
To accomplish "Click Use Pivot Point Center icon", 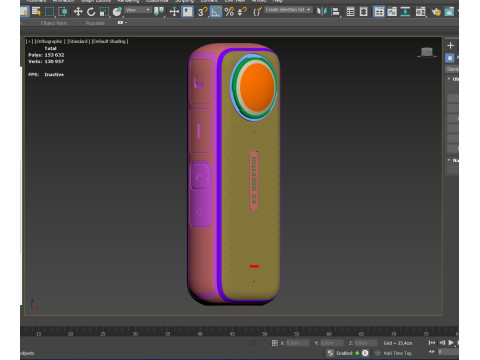I will pos(159,12).
